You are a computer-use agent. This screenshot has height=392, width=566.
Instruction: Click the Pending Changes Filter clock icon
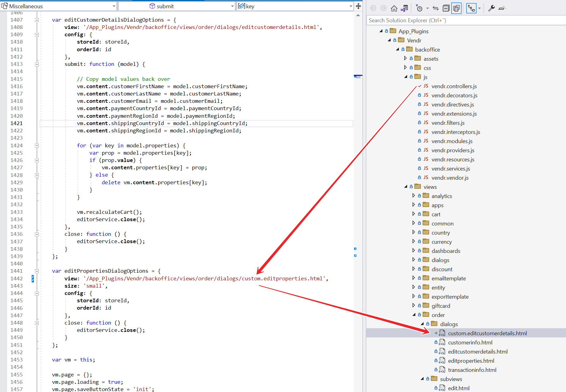[419, 8]
